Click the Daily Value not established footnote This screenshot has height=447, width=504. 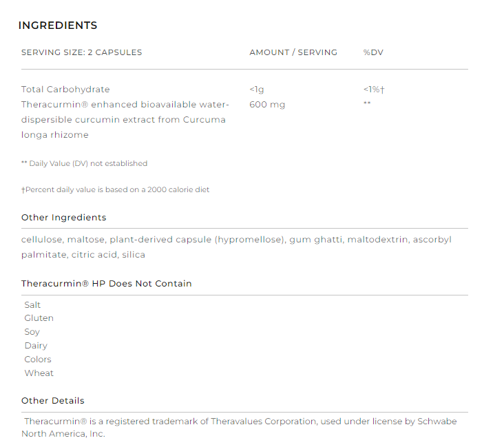(x=85, y=164)
